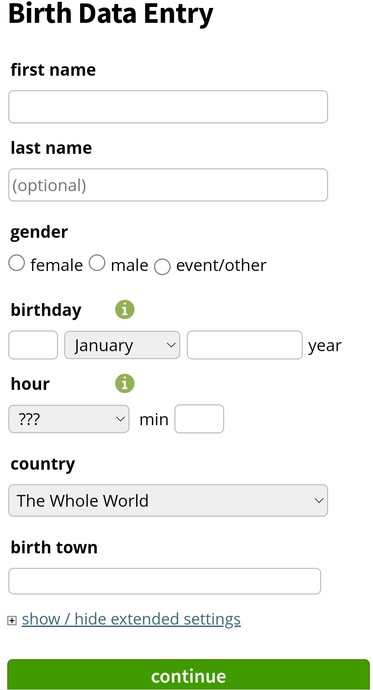Click the min input box

[199, 419]
